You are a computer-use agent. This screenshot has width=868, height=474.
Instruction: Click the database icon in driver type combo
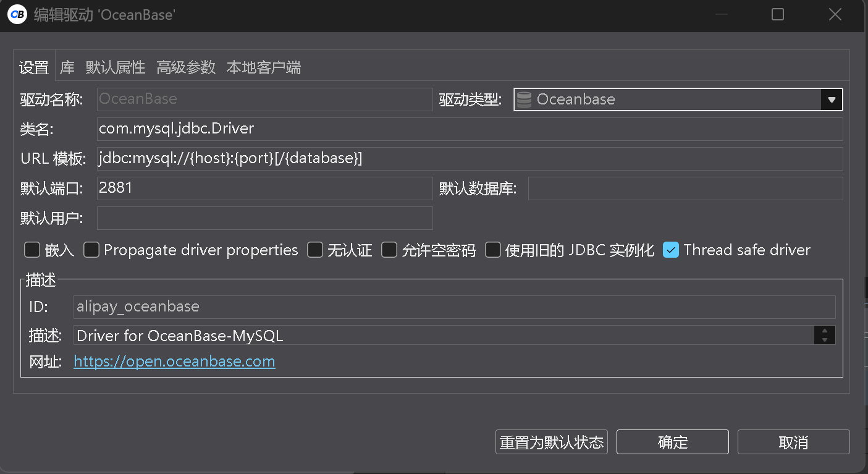point(524,99)
